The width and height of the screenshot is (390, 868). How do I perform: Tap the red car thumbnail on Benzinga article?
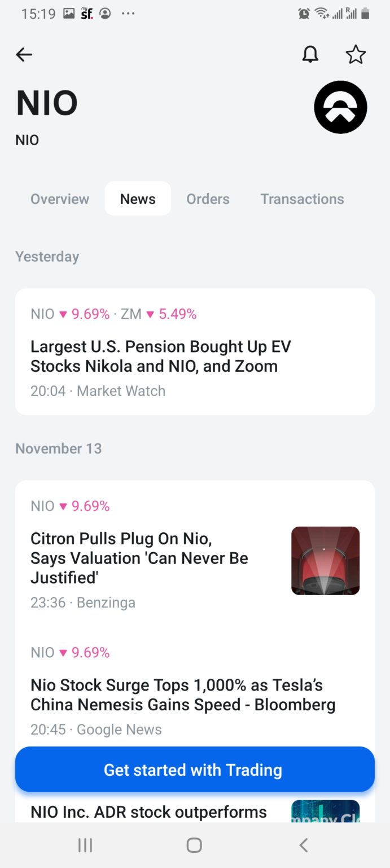[x=325, y=561]
